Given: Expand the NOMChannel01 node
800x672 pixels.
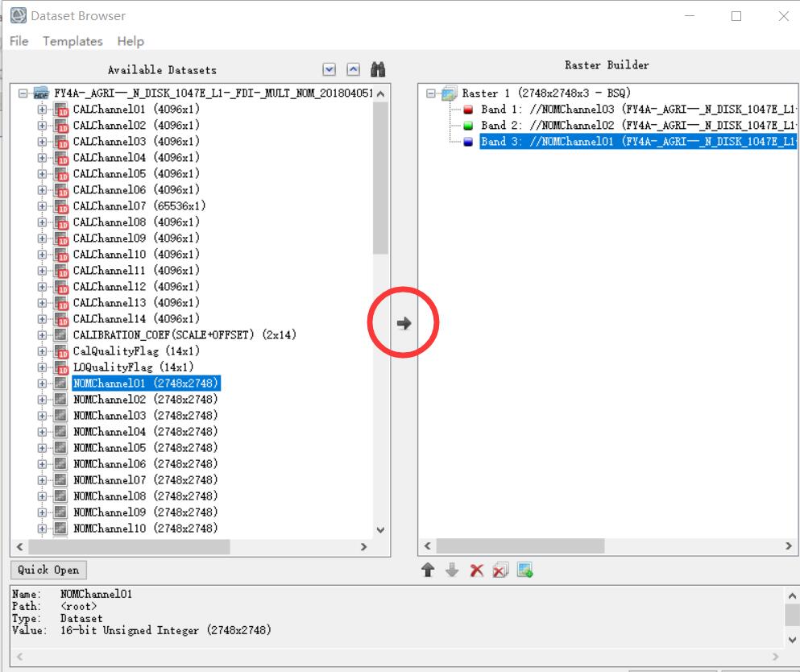Looking at the screenshot, I should coord(42,384).
